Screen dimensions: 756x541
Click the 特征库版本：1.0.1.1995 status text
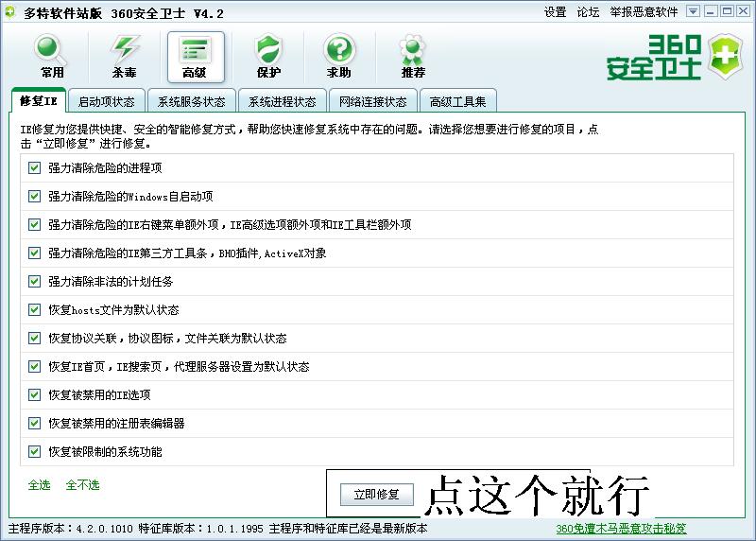pos(201,529)
